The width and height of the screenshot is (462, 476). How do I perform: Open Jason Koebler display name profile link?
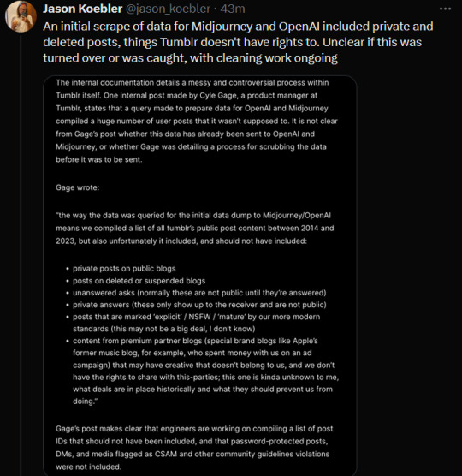tap(82, 9)
